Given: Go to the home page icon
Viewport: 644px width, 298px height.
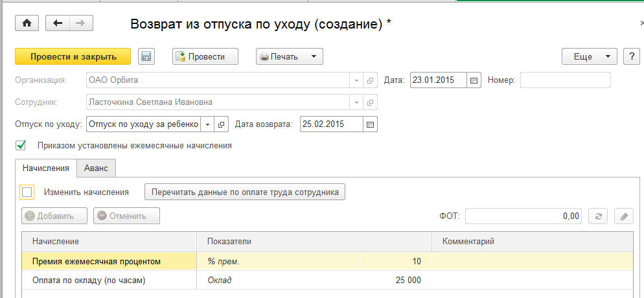Looking at the screenshot, I should click(27, 23).
